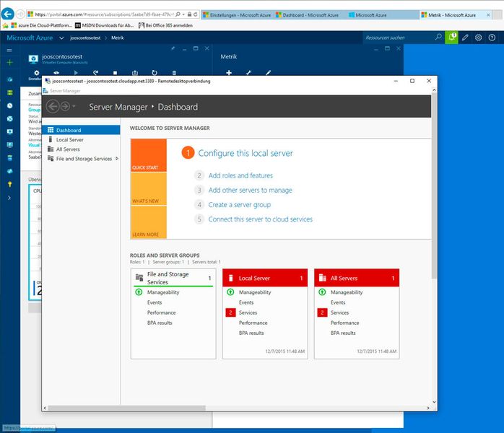Viewport: 504px width, 433px height.
Task: Expand the Azure left sidebar chevron
Action: [9, 197]
